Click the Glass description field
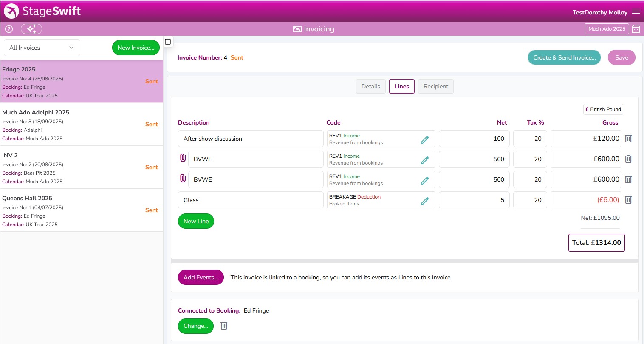The height and width of the screenshot is (344, 644). (x=251, y=200)
